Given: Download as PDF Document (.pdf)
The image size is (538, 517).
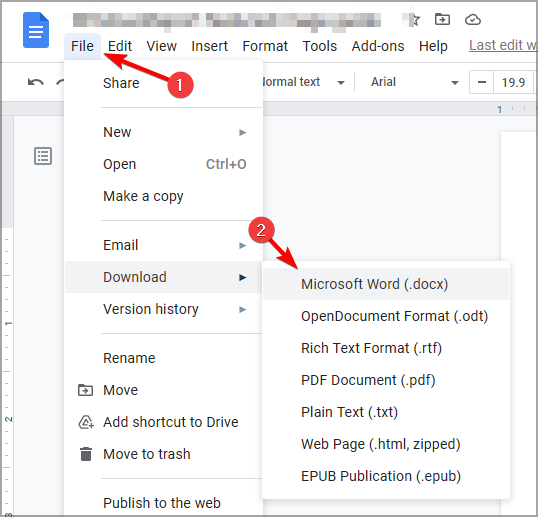Looking at the screenshot, I should point(386,380).
